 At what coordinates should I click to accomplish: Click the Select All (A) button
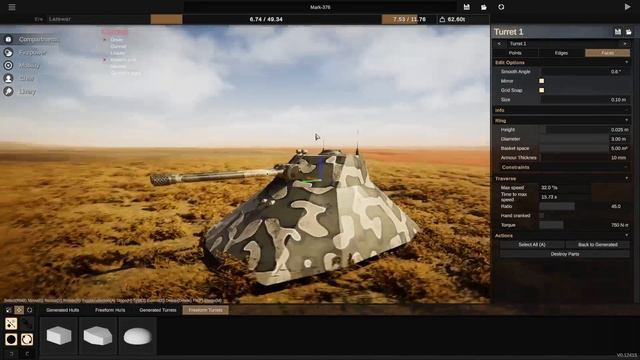(x=532, y=244)
